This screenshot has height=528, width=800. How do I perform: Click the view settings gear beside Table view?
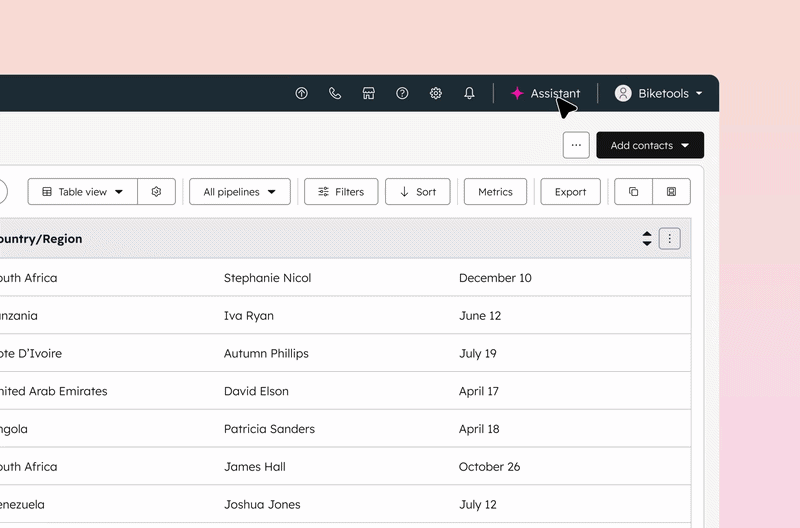(156, 192)
